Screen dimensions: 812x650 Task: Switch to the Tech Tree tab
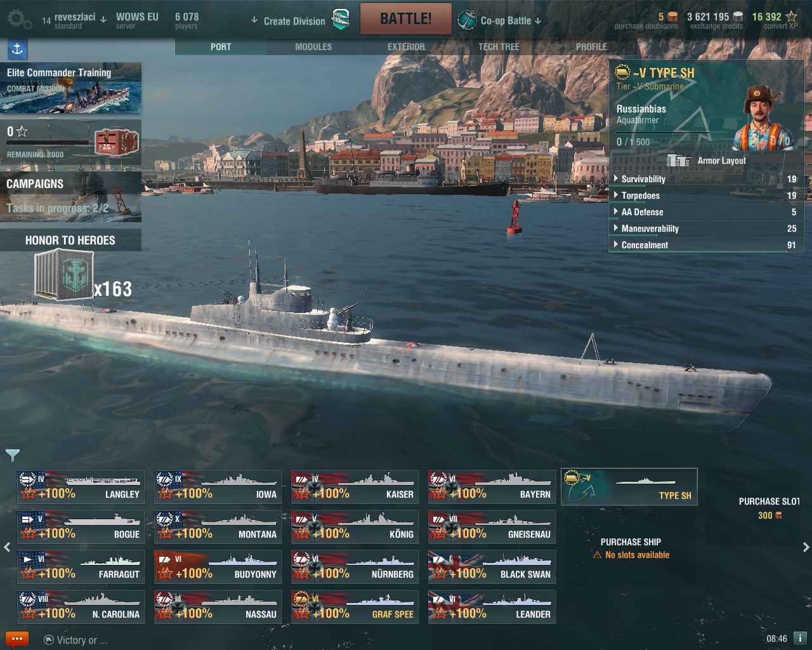499,47
